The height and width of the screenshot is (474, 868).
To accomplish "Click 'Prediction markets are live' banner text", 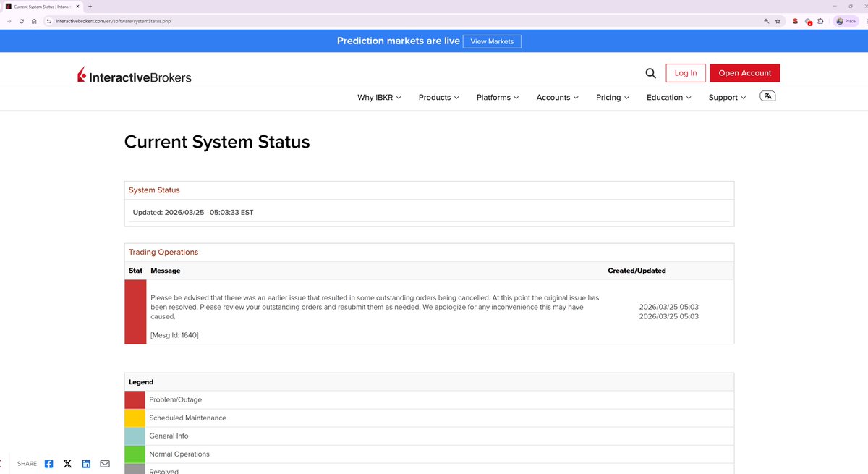I will pyautogui.click(x=399, y=41).
